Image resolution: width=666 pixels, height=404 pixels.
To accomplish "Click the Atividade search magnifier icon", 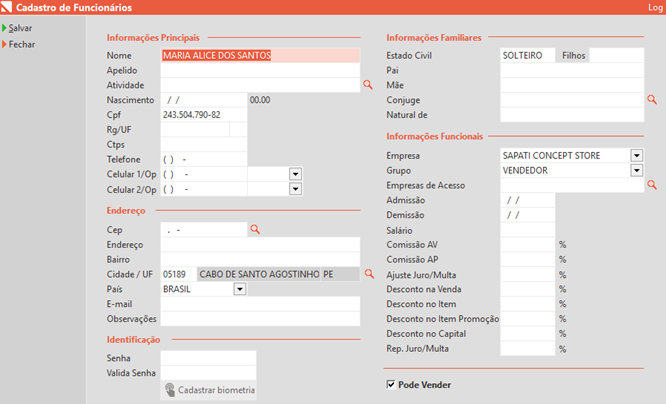I will click(368, 85).
